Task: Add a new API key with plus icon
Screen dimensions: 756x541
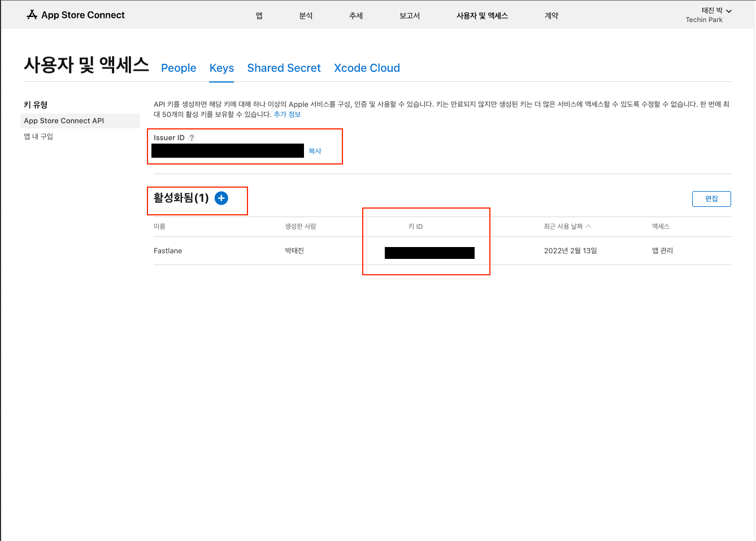Action: [x=221, y=198]
